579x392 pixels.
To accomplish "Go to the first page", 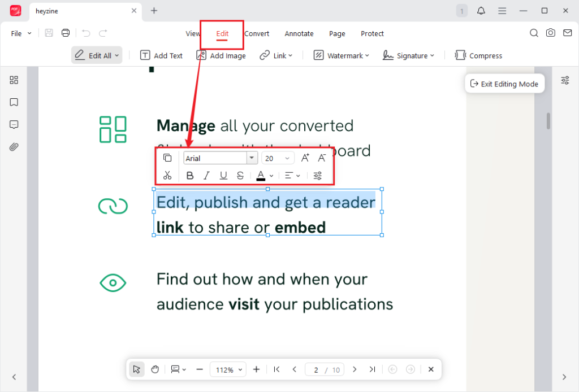I will click(x=276, y=369).
